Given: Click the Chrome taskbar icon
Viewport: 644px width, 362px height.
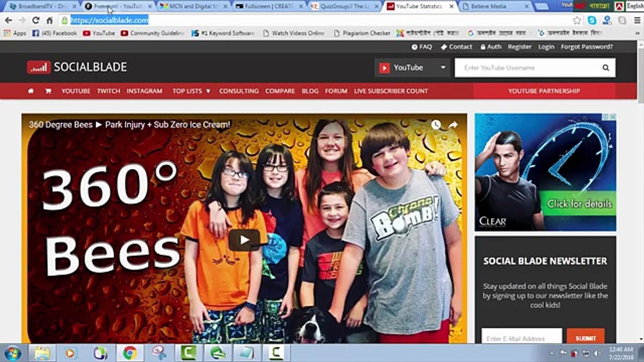Looking at the screenshot, I should click(x=130, y=353).
